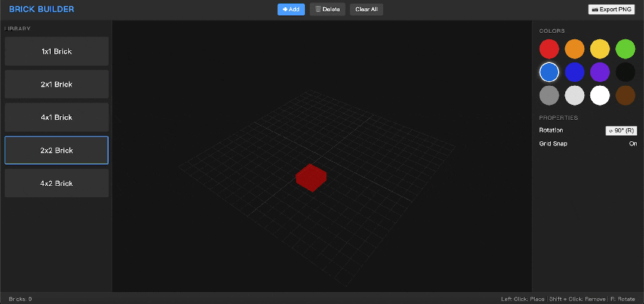Toggle the Grid Snap On setting
The image size is (644, 304).
coord(633,144)
